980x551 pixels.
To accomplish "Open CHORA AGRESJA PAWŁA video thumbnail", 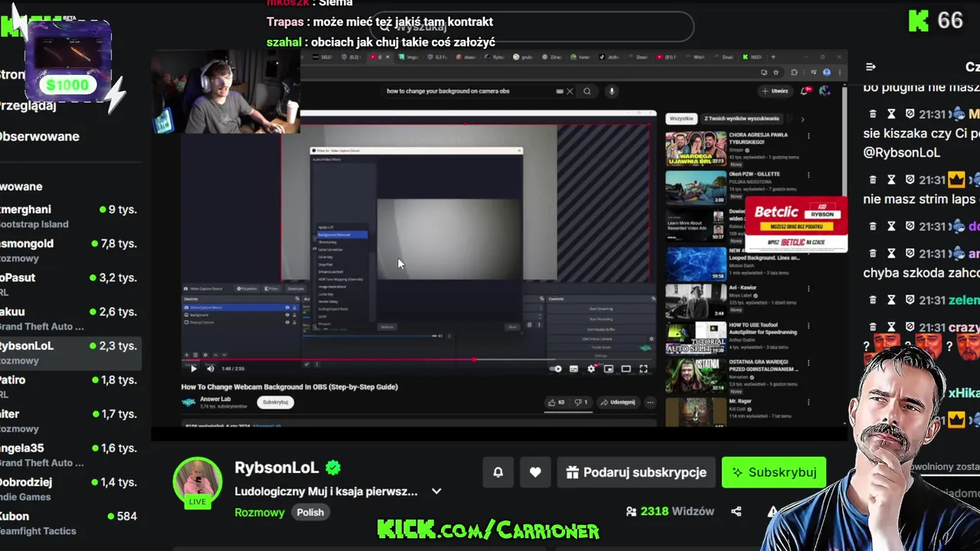I will (x=695, y=148).
